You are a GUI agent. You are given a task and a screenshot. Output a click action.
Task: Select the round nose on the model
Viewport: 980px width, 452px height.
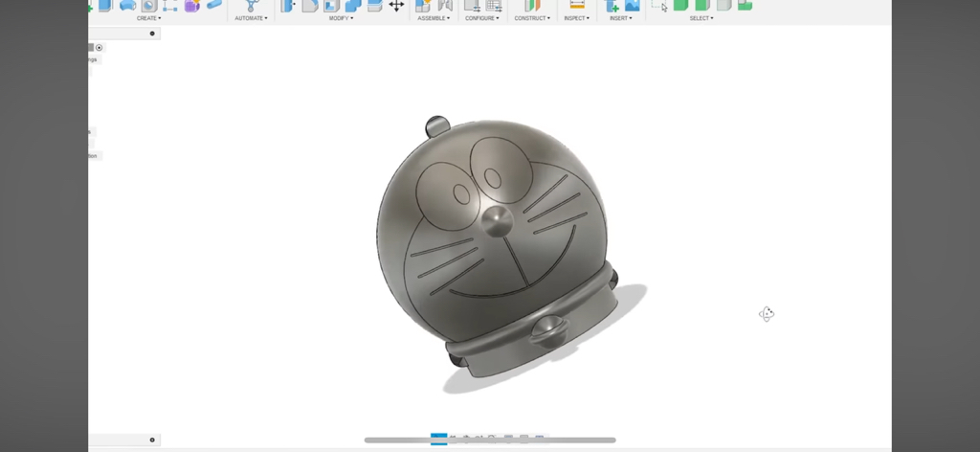pyautogui.click(x=498, y=220)
